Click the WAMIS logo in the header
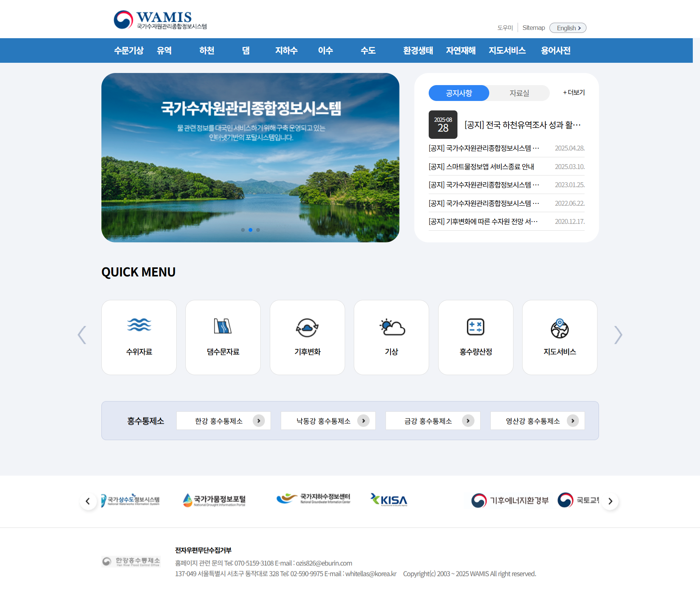The image size is (700, 596). [160, 20]
